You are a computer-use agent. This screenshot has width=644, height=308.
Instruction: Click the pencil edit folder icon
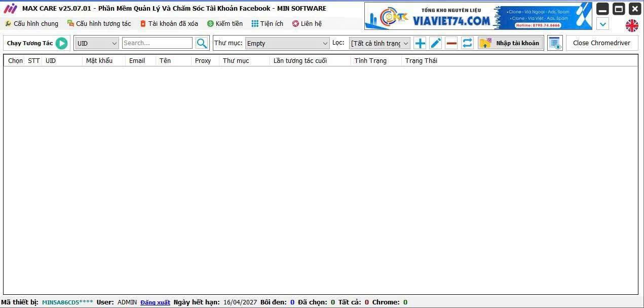[436, 43]
